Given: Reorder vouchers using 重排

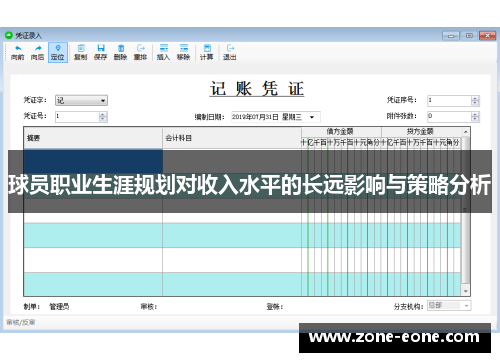Looking at the screenshot, I should (140, 53).
